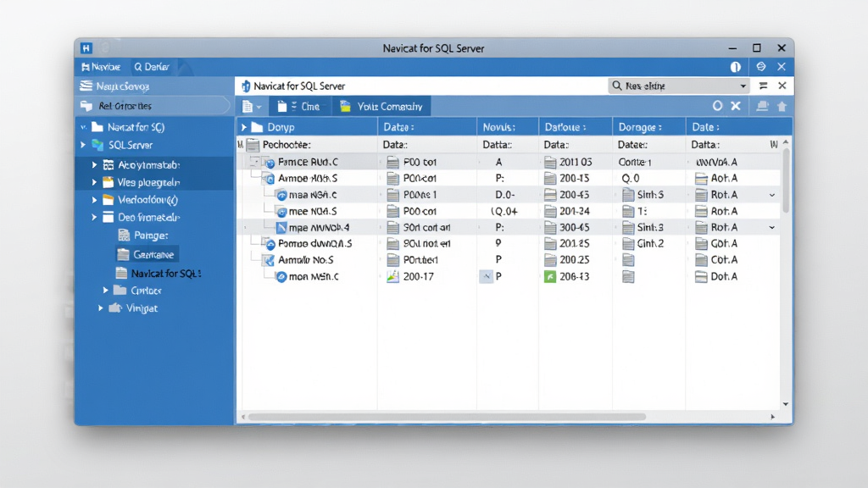Expand the Verfoofdou node arrow

[x=94, y=200]
